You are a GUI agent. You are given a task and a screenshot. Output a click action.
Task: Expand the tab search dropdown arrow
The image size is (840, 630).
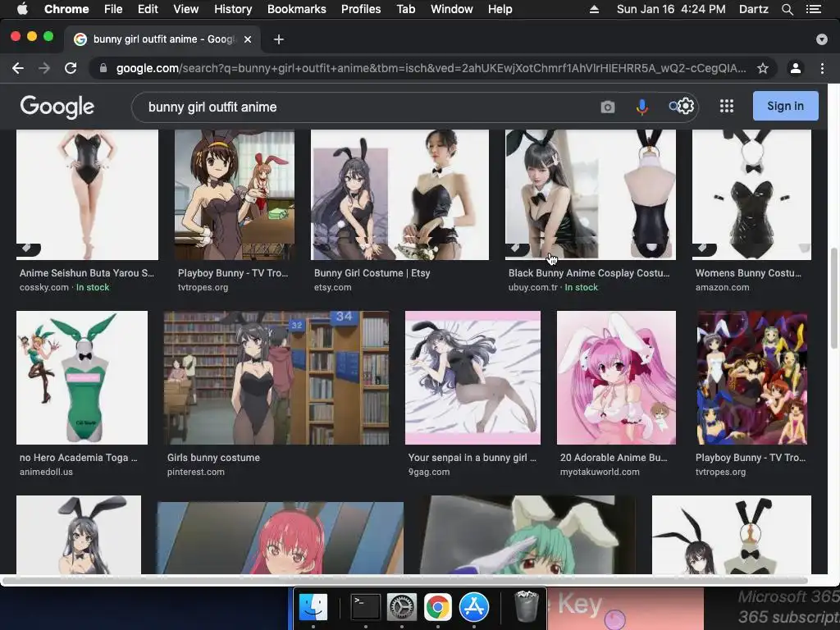pos(821,39)
